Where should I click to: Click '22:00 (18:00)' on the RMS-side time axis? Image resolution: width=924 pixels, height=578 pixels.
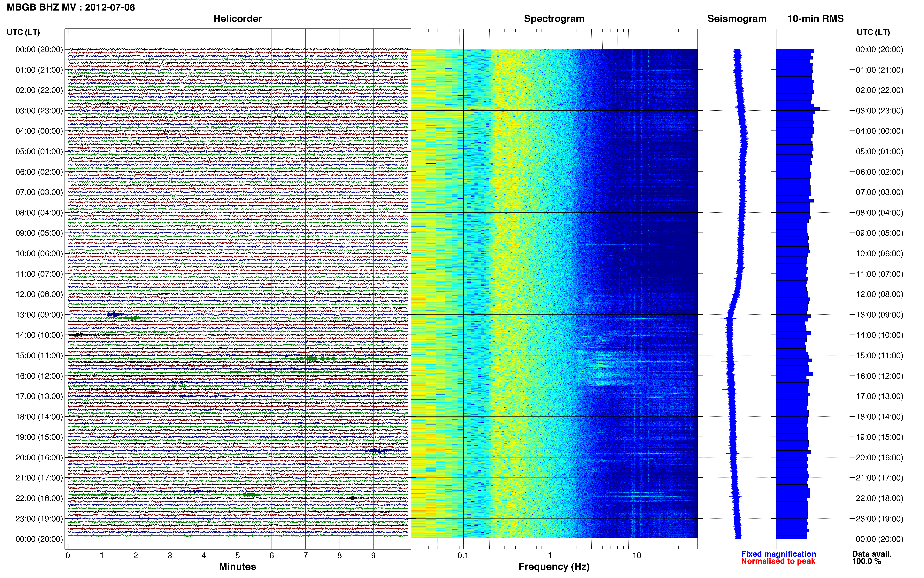(x=879, y=498)
